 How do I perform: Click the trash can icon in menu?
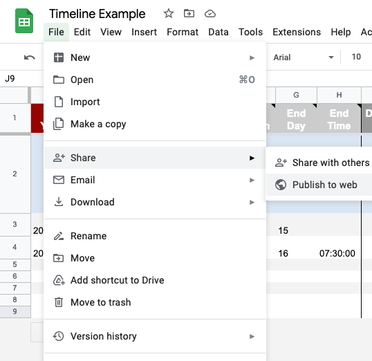[x=59, y=302]
